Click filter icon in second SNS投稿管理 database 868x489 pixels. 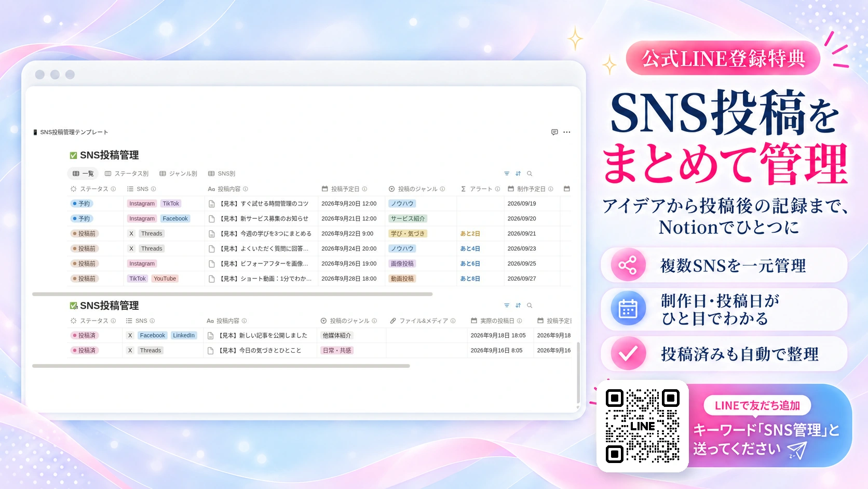coord(507,306)
